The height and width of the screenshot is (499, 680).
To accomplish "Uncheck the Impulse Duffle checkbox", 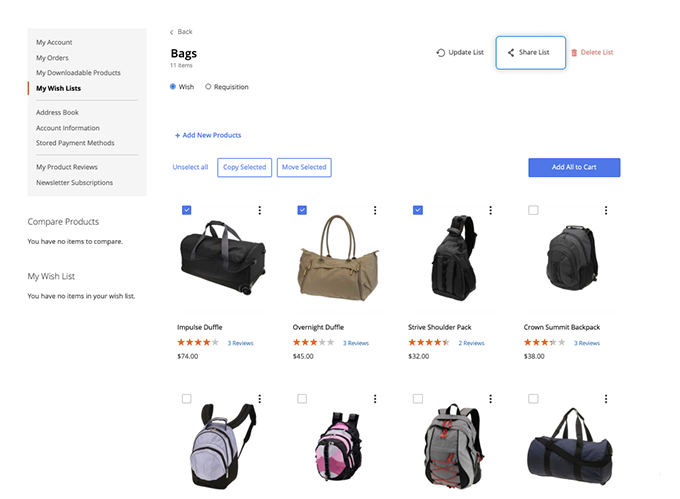I will click(187, 210).
